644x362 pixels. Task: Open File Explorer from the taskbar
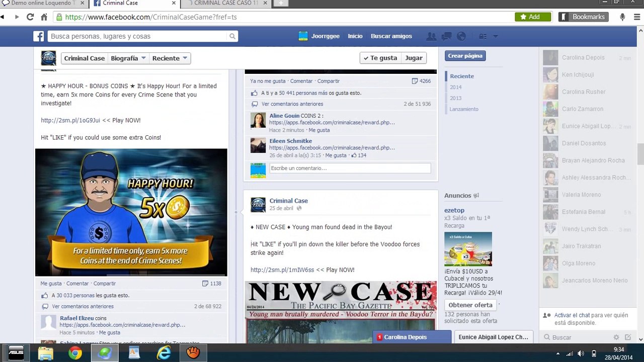tap(46, 353)
